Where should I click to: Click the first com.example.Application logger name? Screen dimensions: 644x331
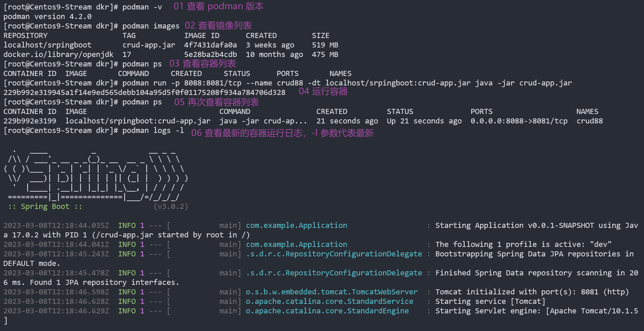296,226
